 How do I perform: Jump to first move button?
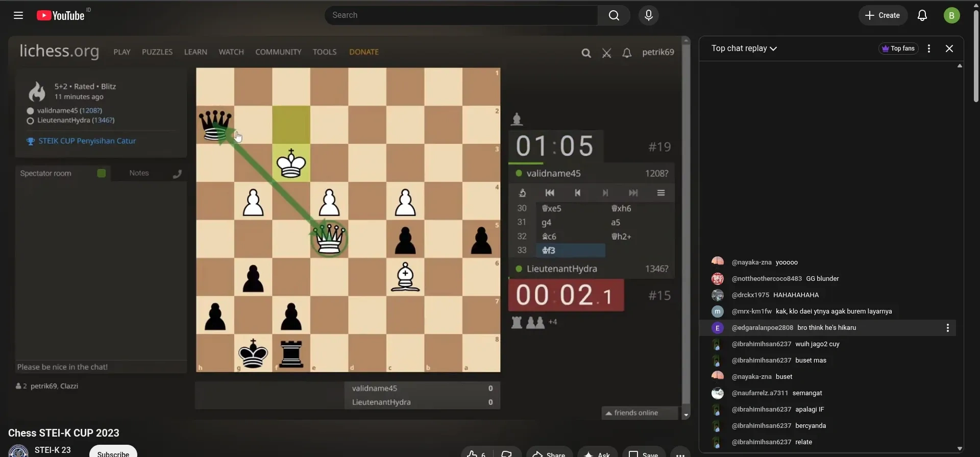pyautogui.click(x=550, y=193)
